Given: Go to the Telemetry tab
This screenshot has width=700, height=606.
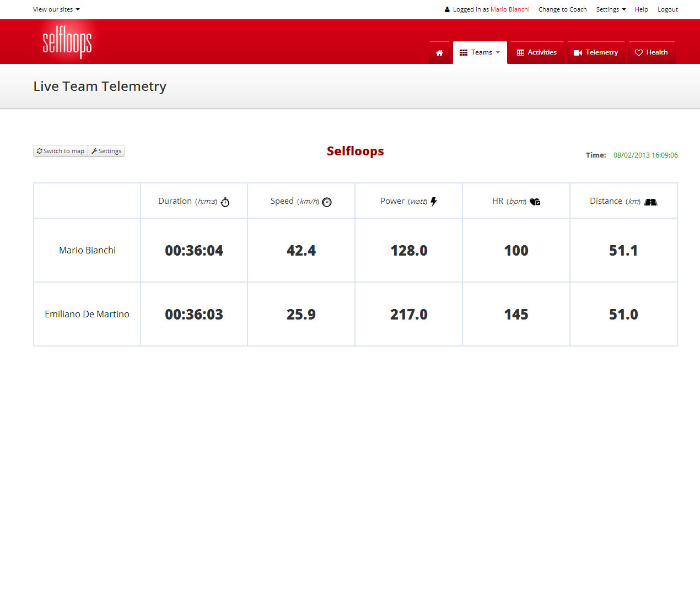Looking at the screenshot, I should click(596, 53).
